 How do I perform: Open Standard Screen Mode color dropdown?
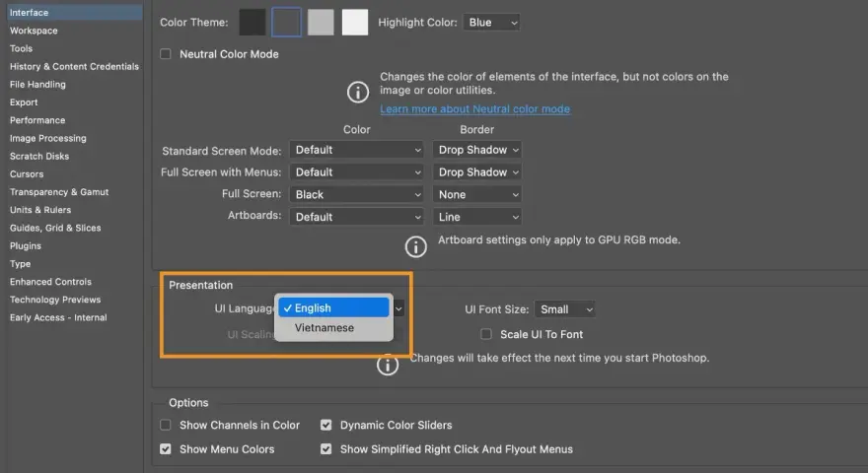click(x=356, y=150)
